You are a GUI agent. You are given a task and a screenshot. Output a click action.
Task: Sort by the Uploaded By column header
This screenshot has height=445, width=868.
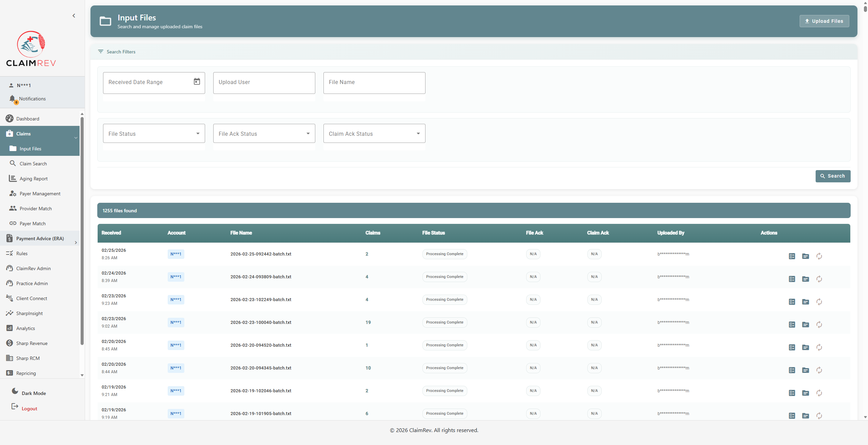coord(671,233)
